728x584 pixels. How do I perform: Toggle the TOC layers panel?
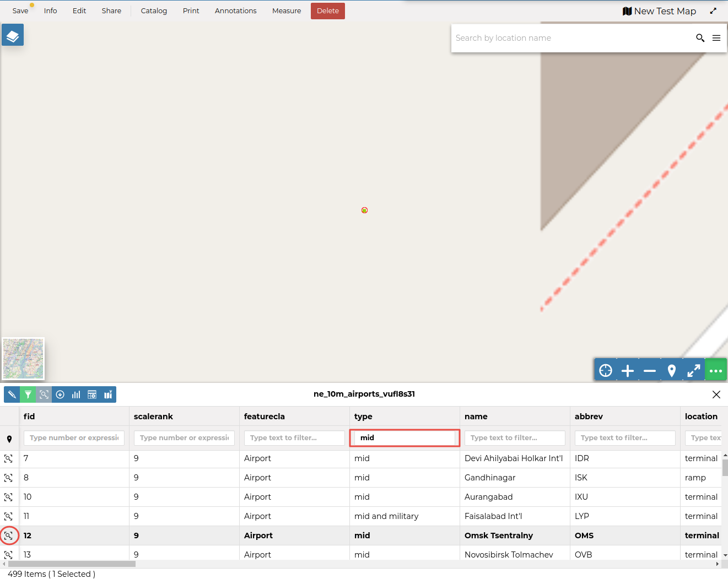(12, 34)
